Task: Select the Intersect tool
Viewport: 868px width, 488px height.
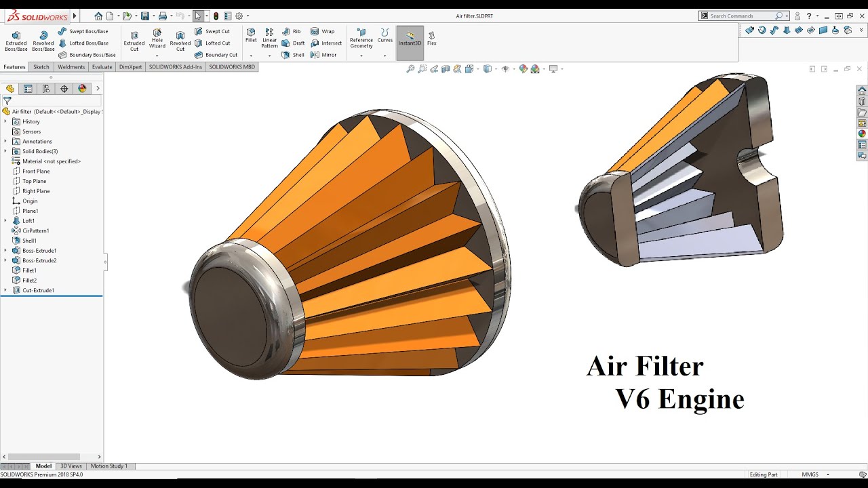Action: pyautogui.click(x=326, y=43)
